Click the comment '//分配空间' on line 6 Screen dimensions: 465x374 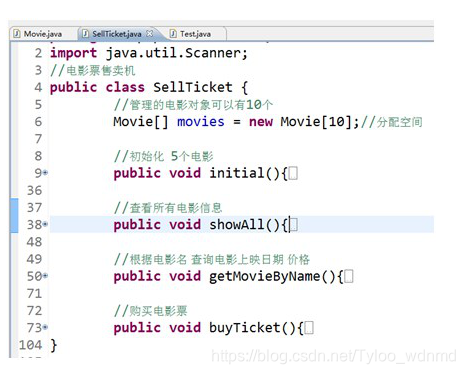coord(392,122)
